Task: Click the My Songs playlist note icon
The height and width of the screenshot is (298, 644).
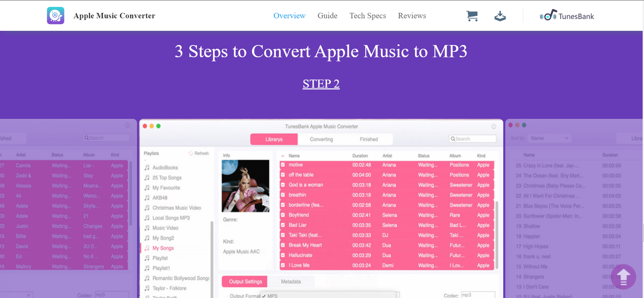Action: pyautogui.click(x=147, y=248)
